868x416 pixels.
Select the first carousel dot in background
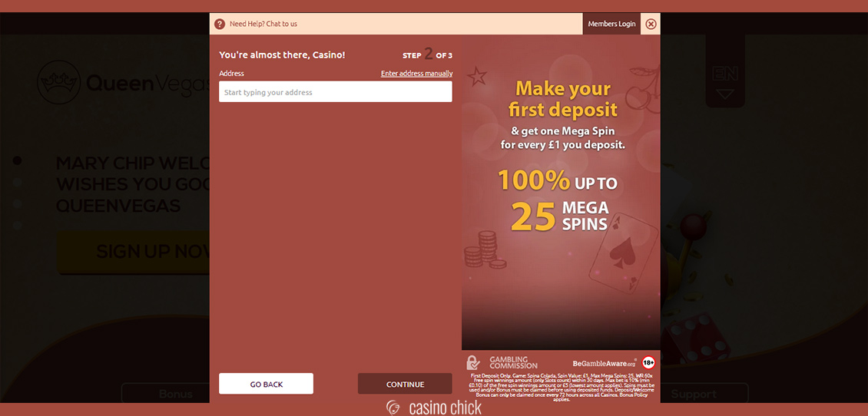(17, 160)
